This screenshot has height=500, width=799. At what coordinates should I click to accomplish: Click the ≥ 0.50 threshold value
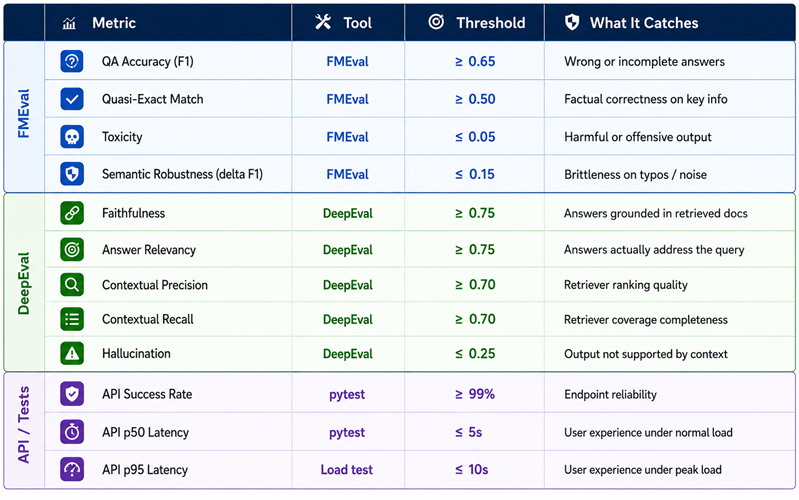click(475, 99)
